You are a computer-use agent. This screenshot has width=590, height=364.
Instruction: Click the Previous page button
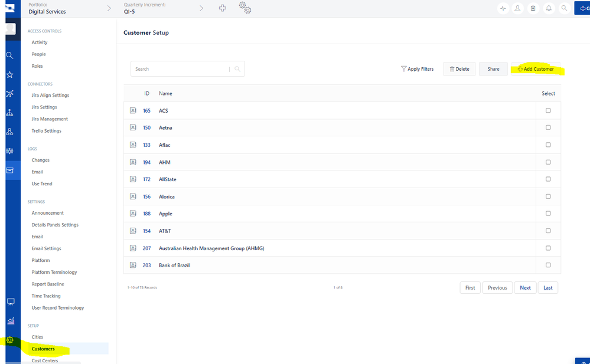(x=497, y=288)
